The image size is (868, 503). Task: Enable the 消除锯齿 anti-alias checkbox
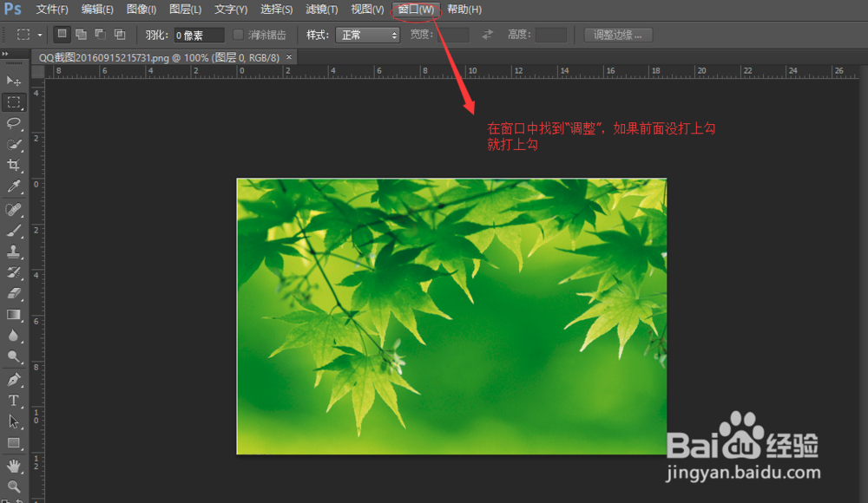click(238, 35)
